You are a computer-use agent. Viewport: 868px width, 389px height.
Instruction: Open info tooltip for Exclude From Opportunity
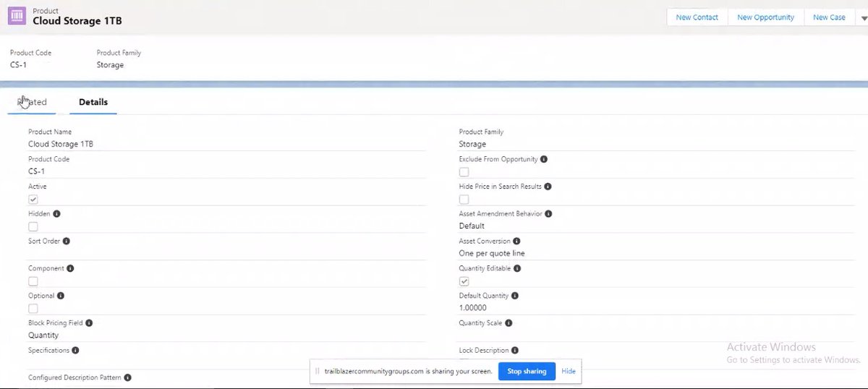tap(544, 159)
